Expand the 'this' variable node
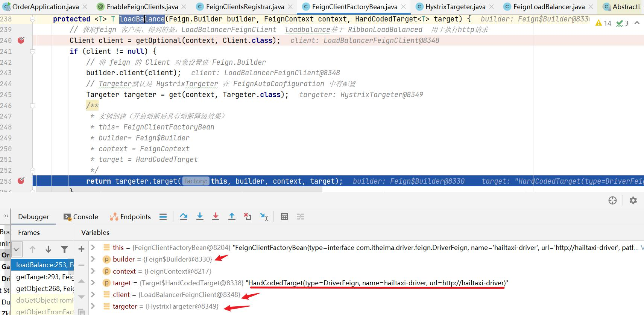The height and width of the screenshot is (315, 644). 93,247
